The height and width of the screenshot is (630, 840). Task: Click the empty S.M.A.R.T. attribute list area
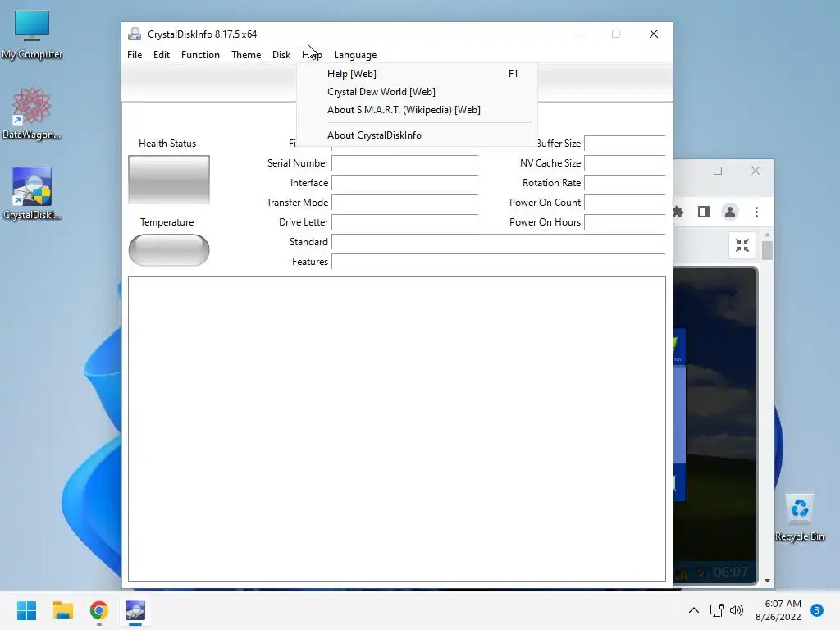pos(397,429)
